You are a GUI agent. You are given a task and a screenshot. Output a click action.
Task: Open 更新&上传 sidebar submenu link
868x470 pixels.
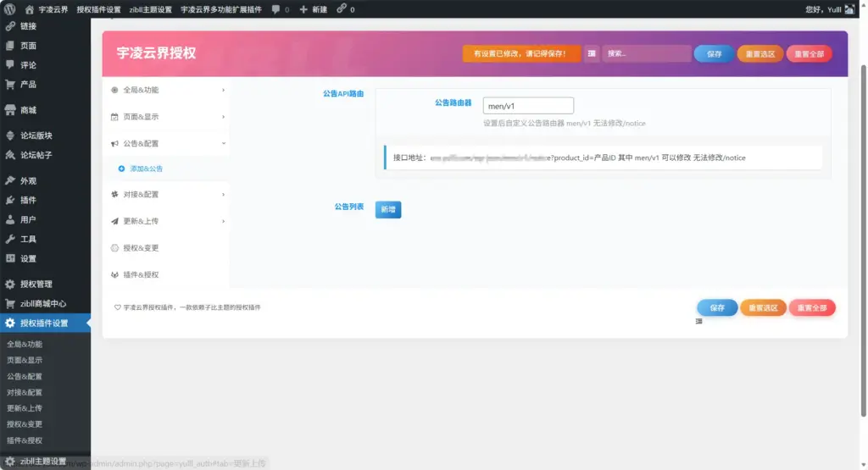point(25,408)
